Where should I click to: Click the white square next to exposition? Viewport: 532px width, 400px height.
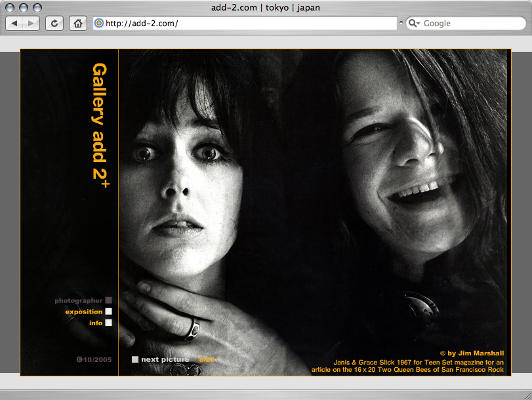(x=109, y=311)
